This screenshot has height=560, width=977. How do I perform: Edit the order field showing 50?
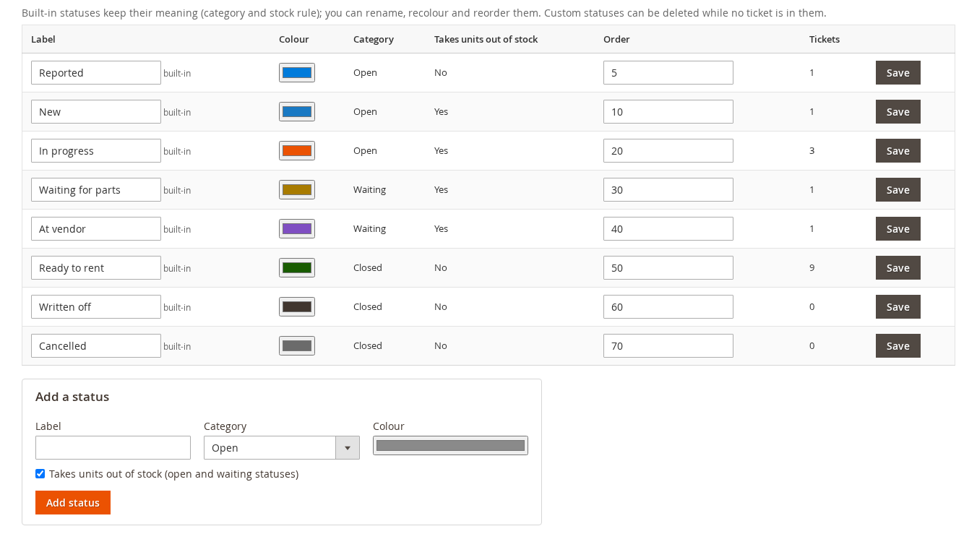pyautogui.click(x=668, y=268)
